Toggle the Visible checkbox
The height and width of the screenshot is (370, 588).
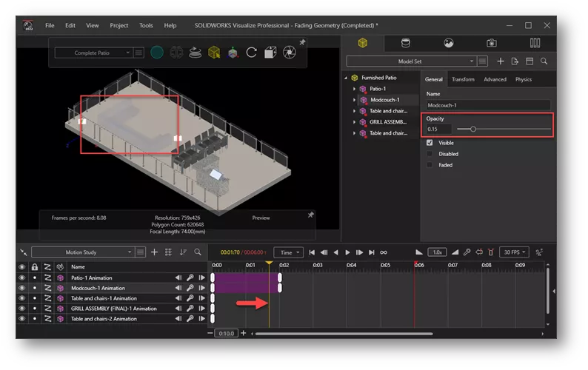[x=430, y=143]
